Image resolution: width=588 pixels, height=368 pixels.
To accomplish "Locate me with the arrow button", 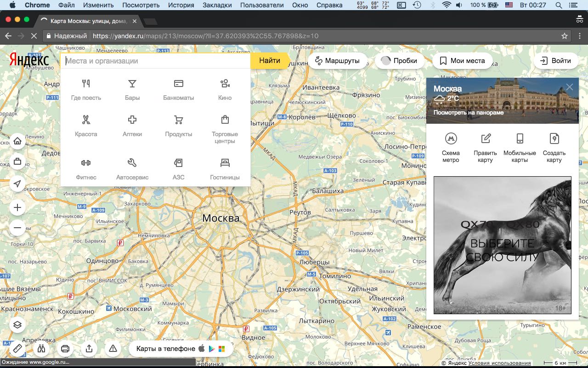I will pyautogui.click(x=17, y=184).
